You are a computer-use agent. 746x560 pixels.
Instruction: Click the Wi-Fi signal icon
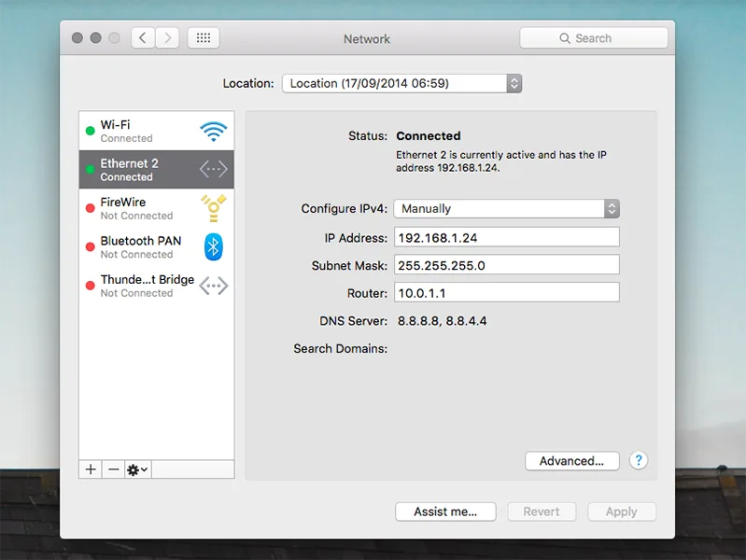click(x=213, y=132)
